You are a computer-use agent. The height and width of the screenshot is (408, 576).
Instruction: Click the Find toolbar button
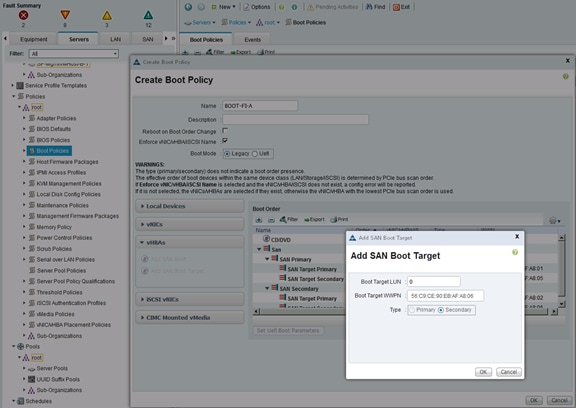[x=375, y=7]
